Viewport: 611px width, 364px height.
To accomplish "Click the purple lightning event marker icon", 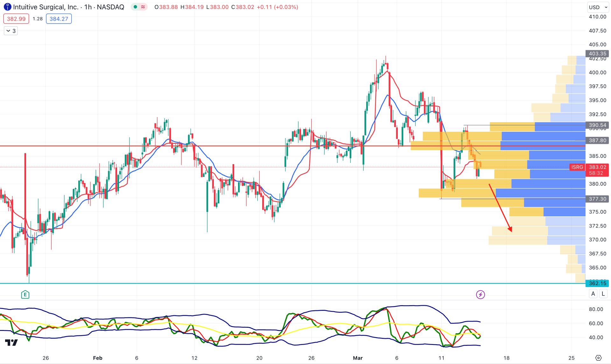I will 480,295.
